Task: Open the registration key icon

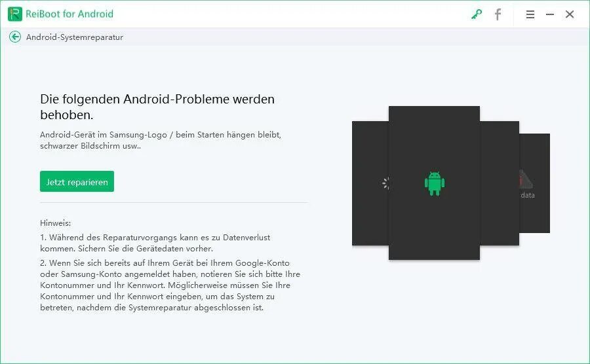Action: pos(477,14)
